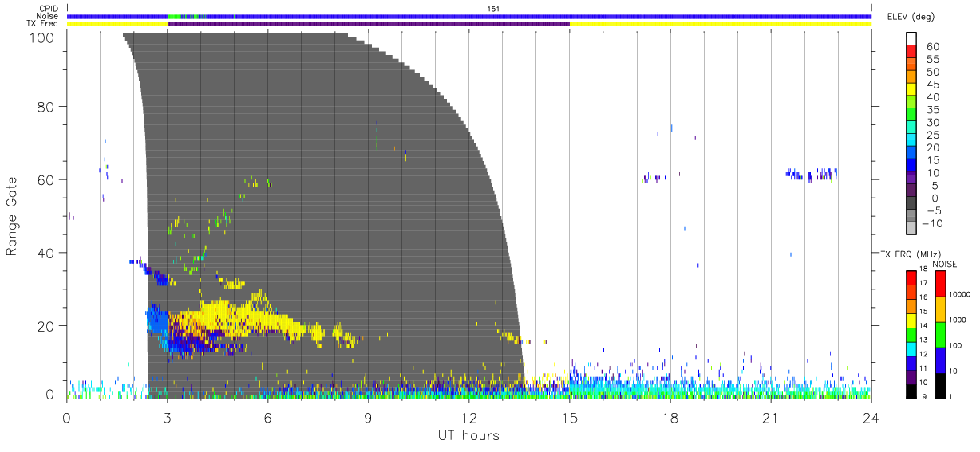Click the blue echo band near gate 61 at 22 UT
980x452 pixels.
(811, 174)
